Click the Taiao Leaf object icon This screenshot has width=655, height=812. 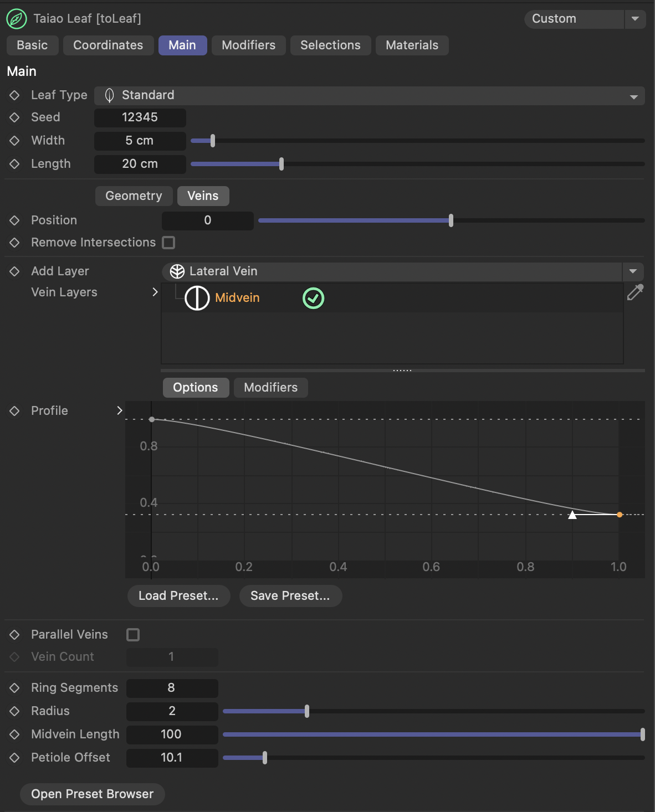17,19
